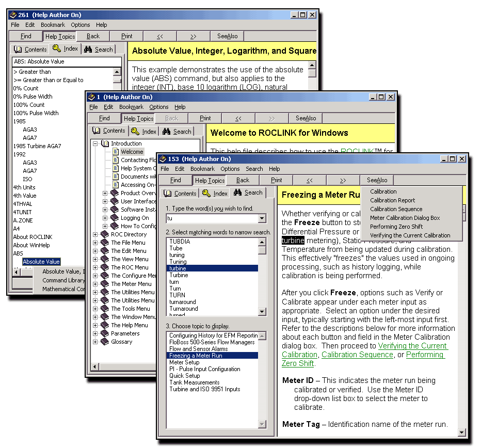Expand the Product Overview tree node

point(105,193)
